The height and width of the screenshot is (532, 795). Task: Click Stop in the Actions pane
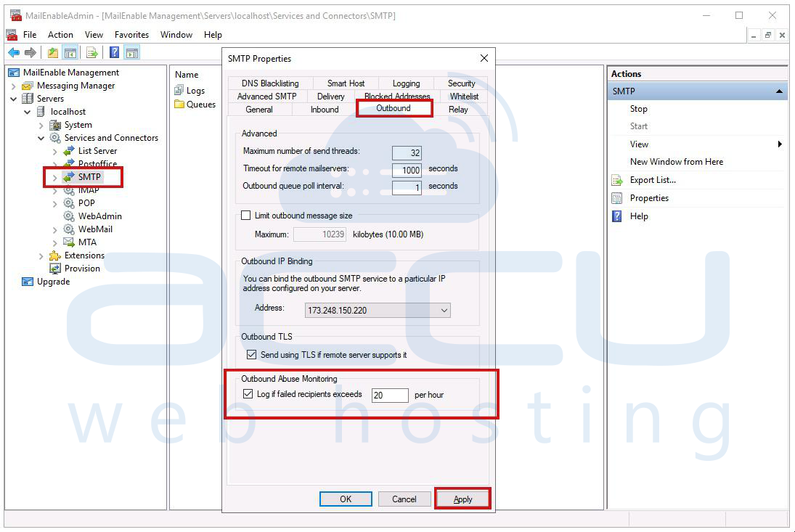click(x=638, y=109)
